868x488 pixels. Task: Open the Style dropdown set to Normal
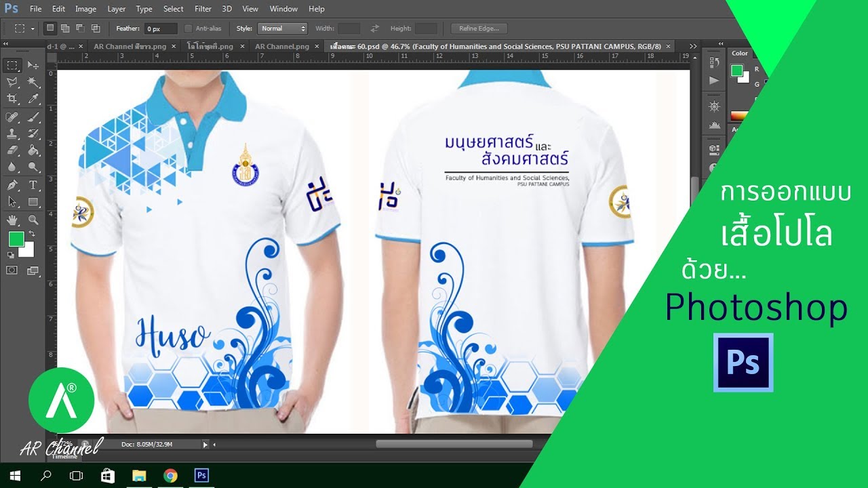pos(281,28)
